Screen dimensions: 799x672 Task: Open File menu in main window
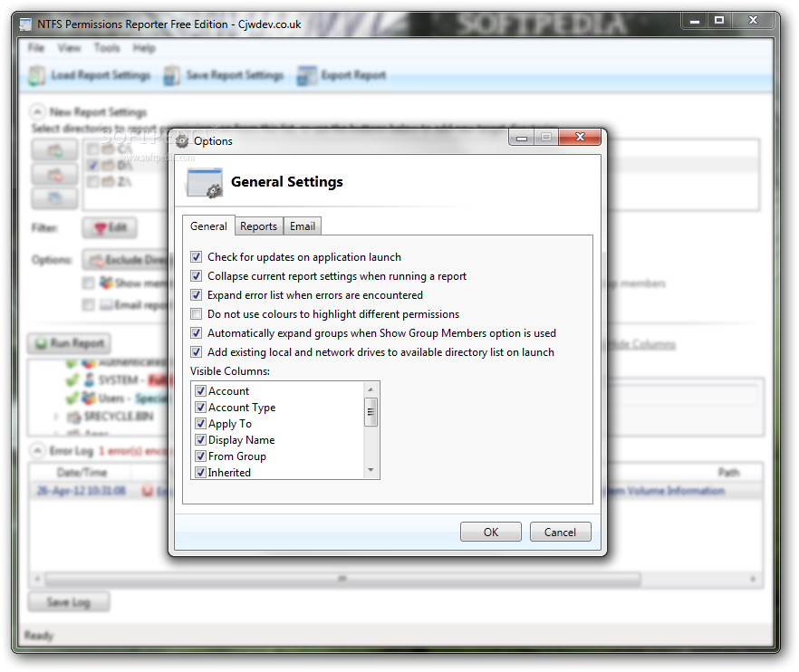[35, 48]
